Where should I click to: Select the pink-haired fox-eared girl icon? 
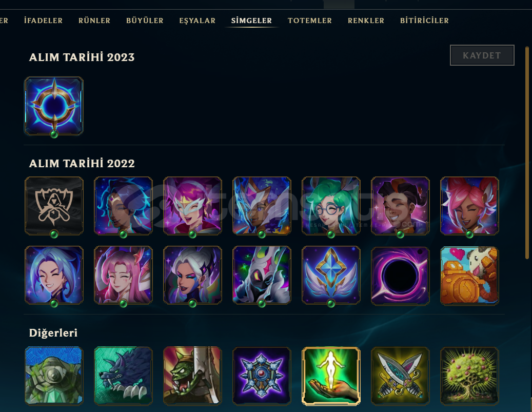[x=469, y=206]
